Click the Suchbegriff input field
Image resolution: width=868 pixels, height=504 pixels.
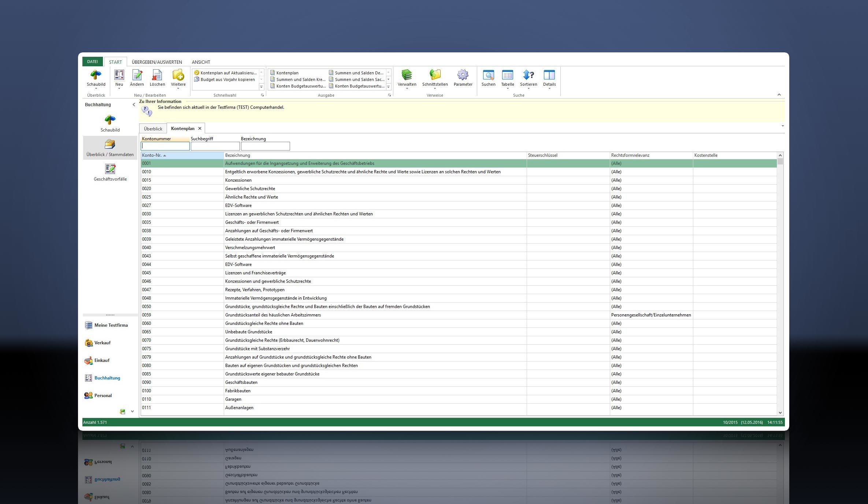click(x=215, y=146)
